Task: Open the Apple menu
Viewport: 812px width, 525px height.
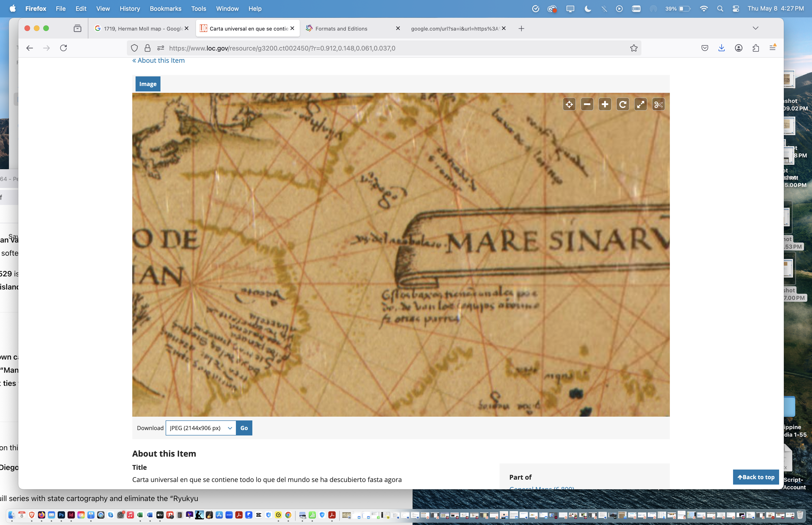Action: point(13,8)
